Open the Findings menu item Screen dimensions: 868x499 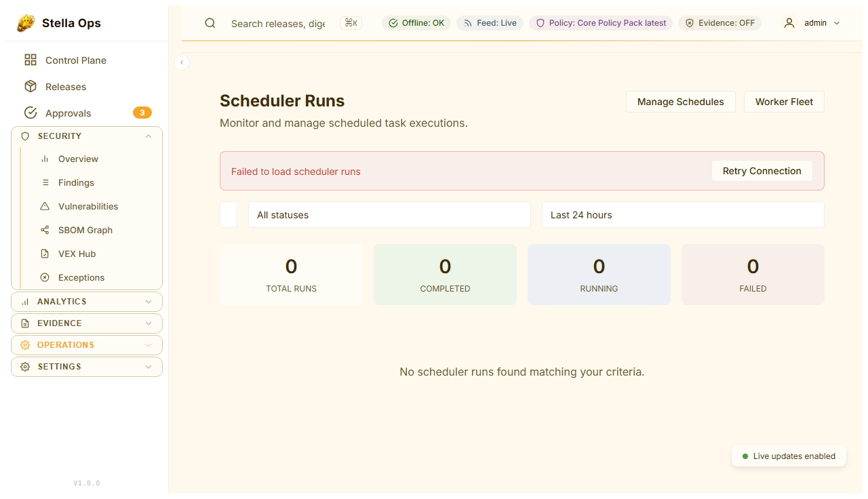tap(76, 182)
